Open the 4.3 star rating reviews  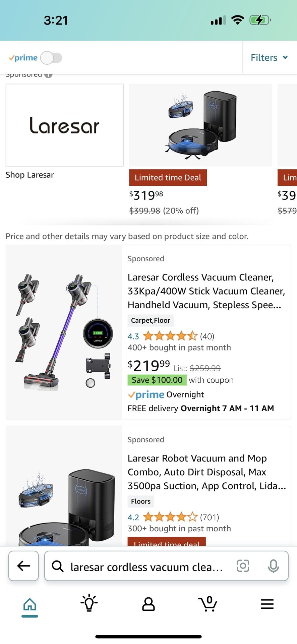click(170, 336)
